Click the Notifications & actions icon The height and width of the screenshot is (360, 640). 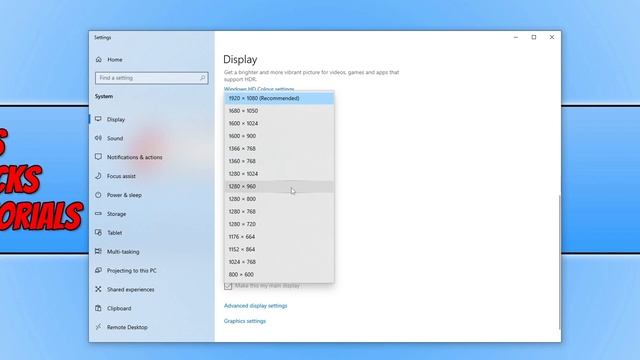point(98,157)
